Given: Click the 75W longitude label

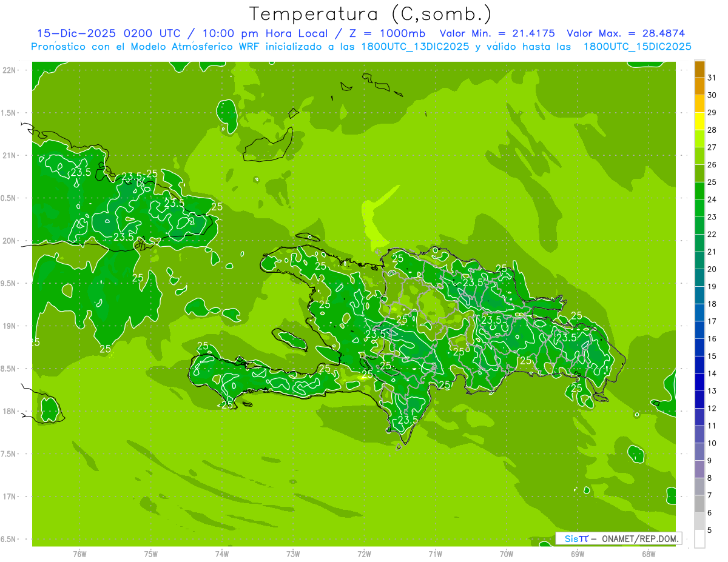Looking at the screenshot, I should (x=151, y=554).
